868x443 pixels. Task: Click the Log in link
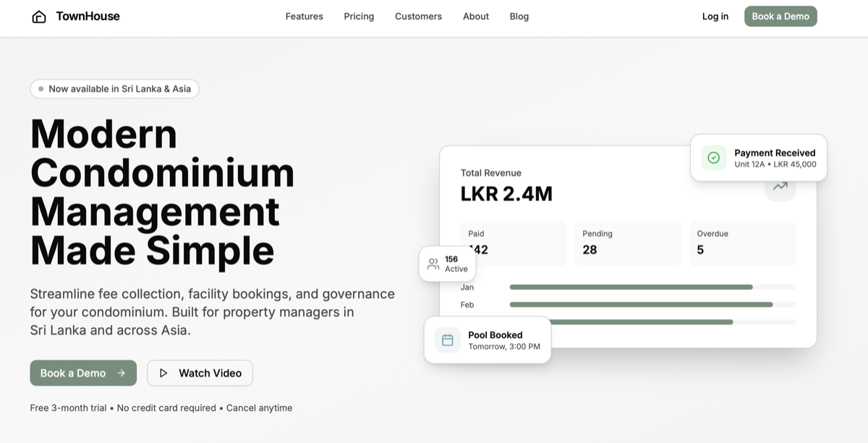[x=715, y=17]
